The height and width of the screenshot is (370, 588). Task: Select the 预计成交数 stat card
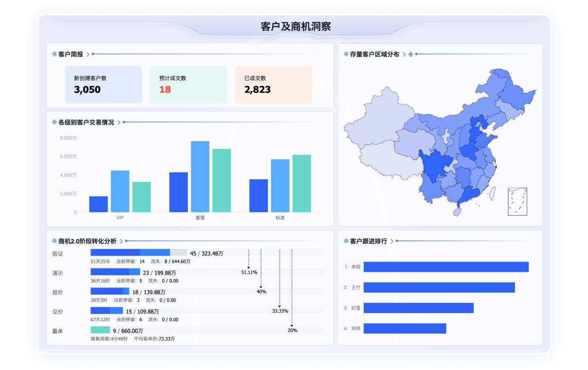[x=188, y=84]
